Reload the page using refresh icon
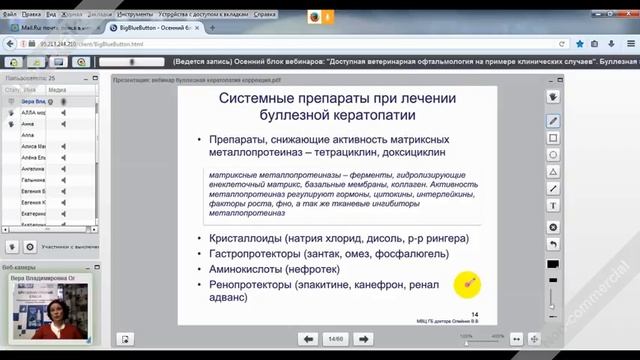Image resolution: width=640 pixels, height=360 pixels. (x=562, y=44)
